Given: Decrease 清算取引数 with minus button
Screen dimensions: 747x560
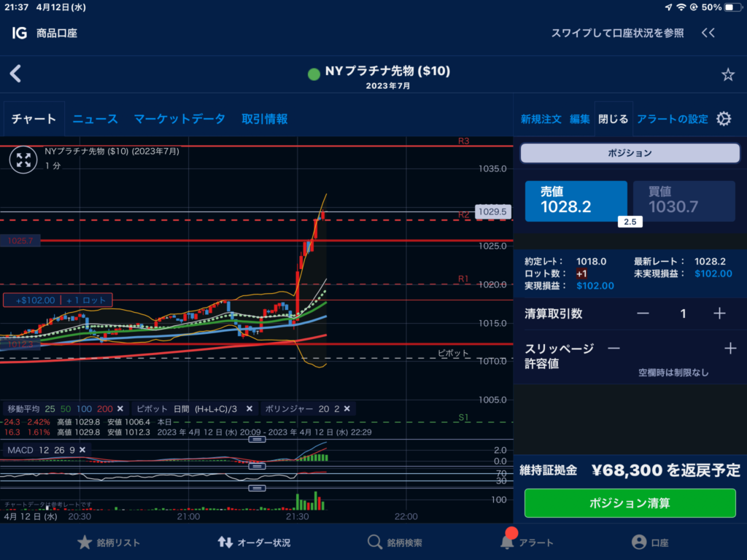Looking at the screenshot, I should pyautogui.click(x=643, y=314).
